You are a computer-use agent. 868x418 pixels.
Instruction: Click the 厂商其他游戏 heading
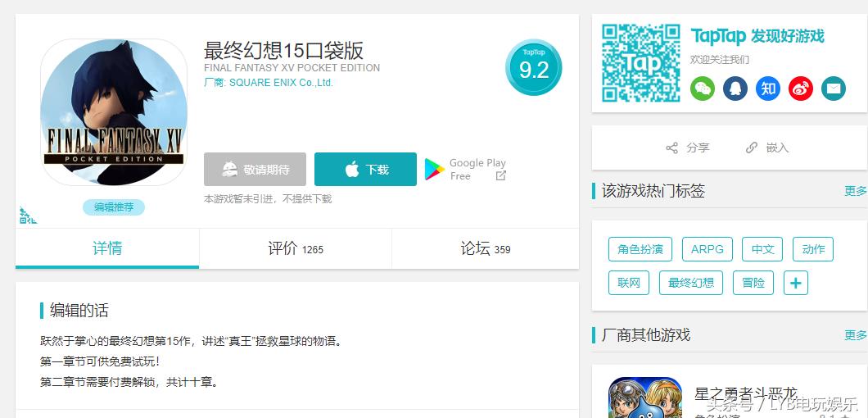pos(646,335)
